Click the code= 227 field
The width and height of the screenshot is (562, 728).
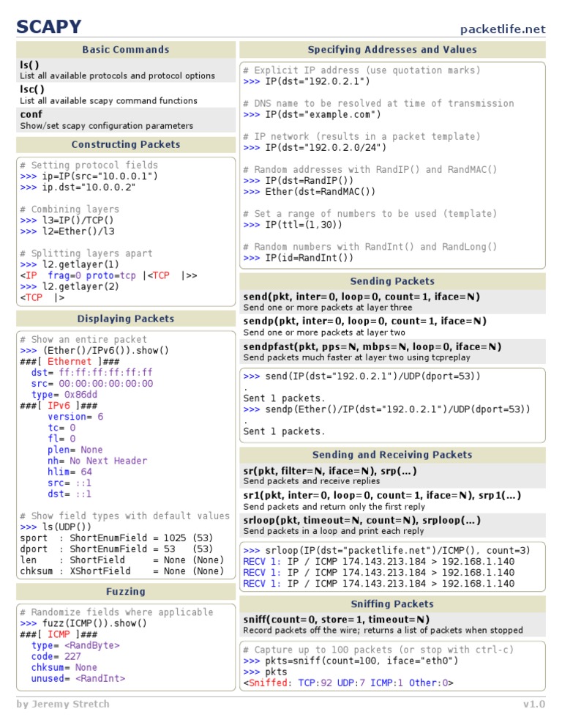[56, 656]
